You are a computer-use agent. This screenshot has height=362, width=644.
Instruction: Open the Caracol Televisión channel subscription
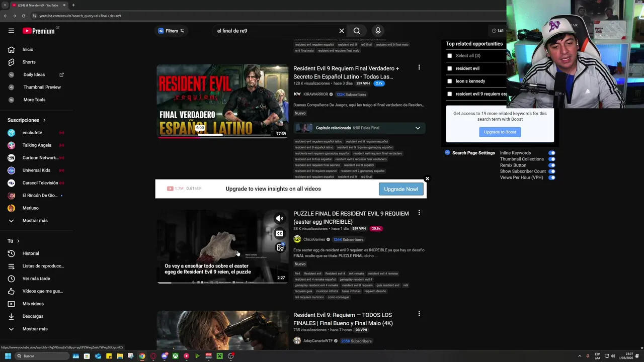click(x=40, y=183)
